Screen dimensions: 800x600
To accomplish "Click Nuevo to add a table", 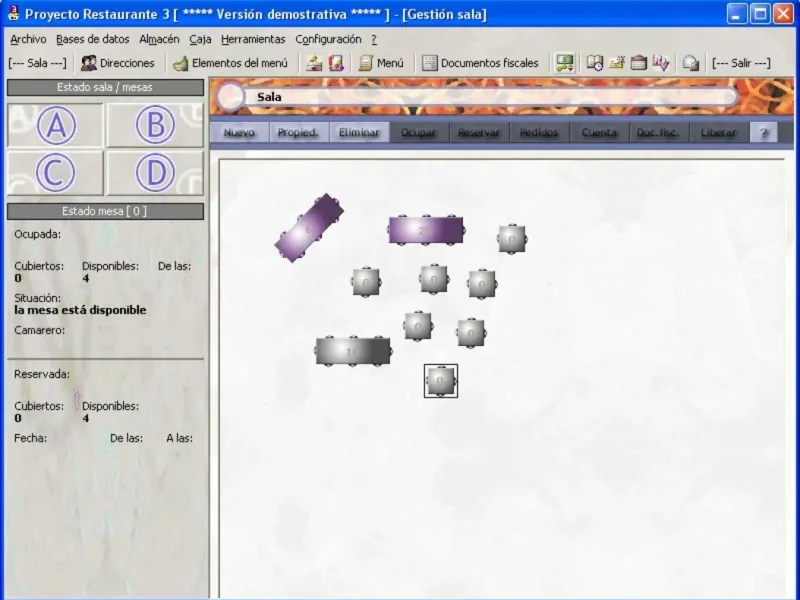I will point(239,133).
